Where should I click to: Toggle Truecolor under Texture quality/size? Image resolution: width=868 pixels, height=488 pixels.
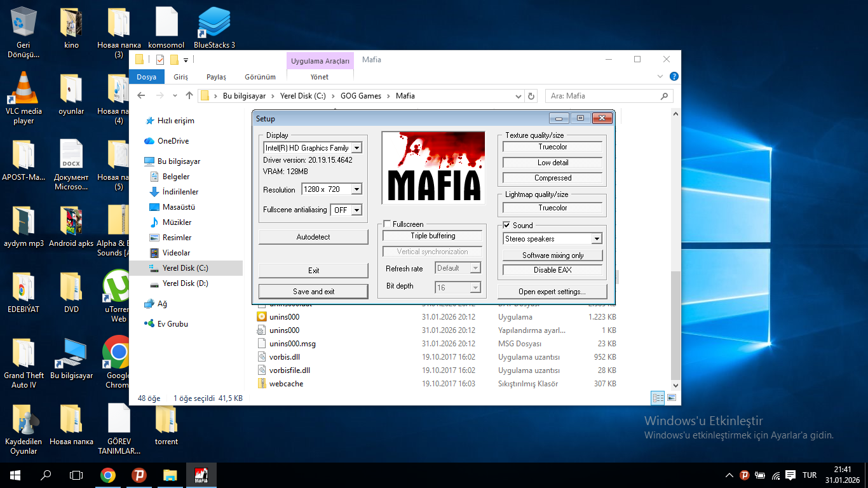[552, 147]
